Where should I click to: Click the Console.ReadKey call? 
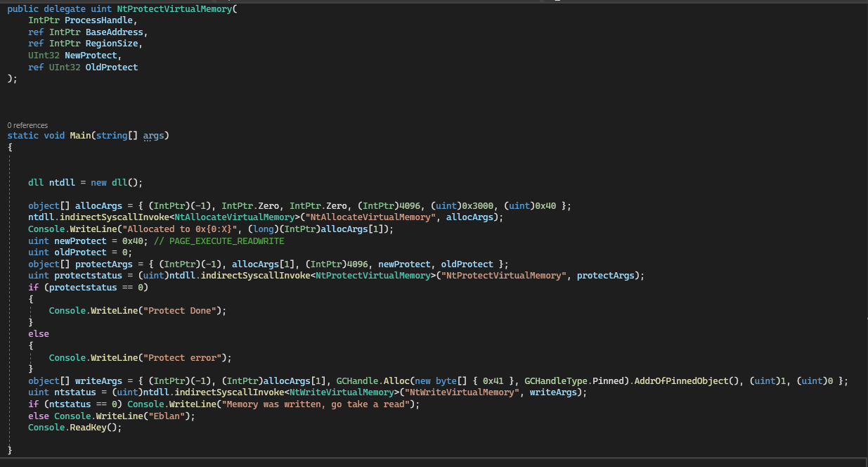coord(74,427)
